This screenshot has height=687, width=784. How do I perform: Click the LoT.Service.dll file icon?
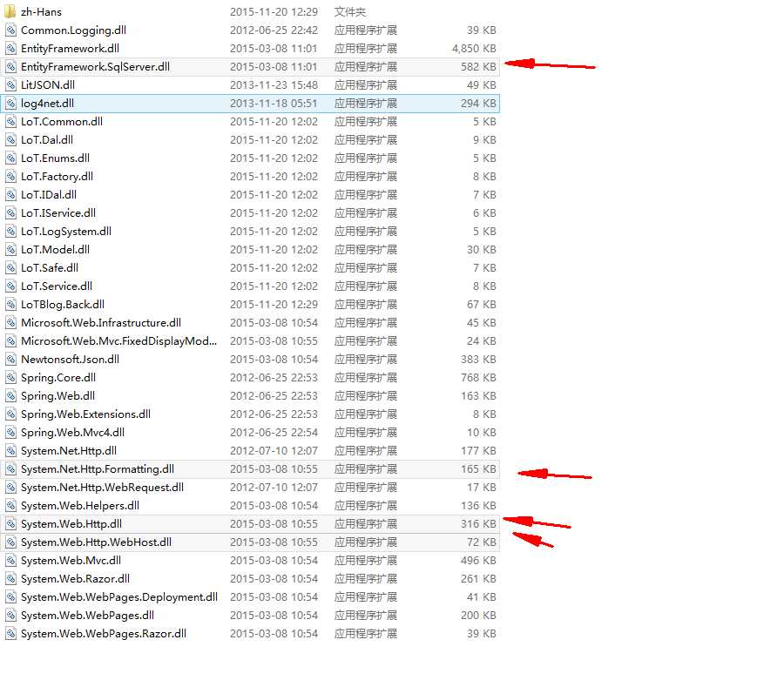(10, 286)
